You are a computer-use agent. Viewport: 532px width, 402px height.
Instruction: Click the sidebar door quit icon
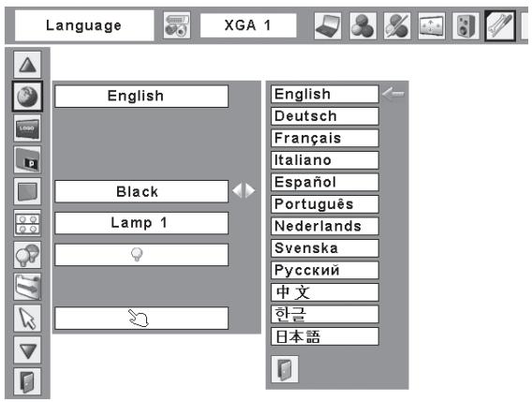(27, 381)
